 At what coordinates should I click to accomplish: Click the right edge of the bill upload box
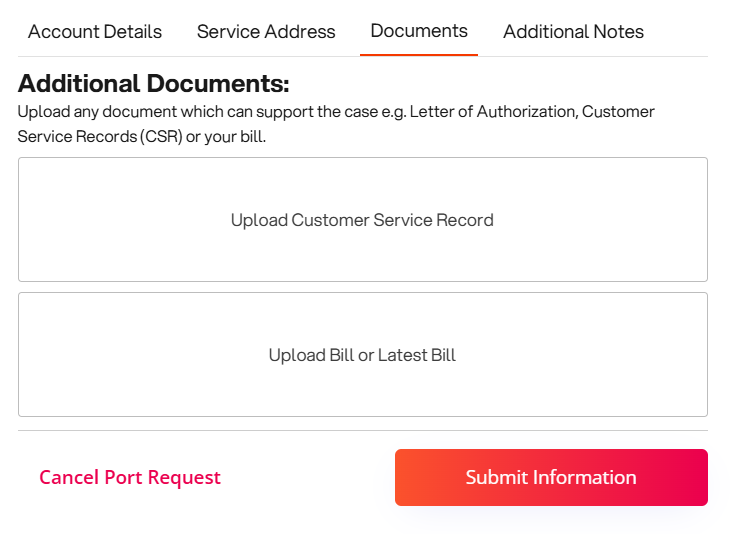click(x=707, y=354)
